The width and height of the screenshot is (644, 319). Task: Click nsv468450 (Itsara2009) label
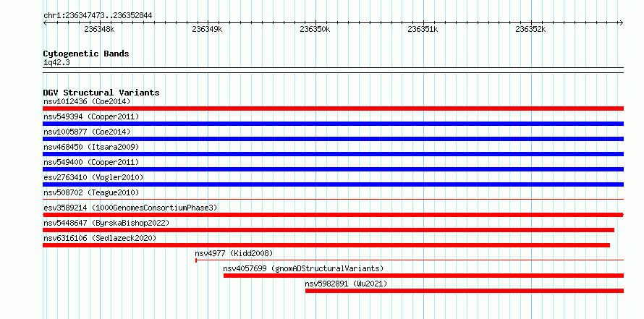[91, 147]
